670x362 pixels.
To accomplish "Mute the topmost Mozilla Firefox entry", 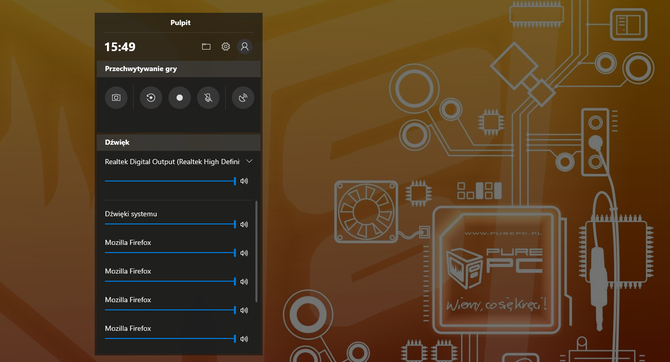I will click(244, 253).
